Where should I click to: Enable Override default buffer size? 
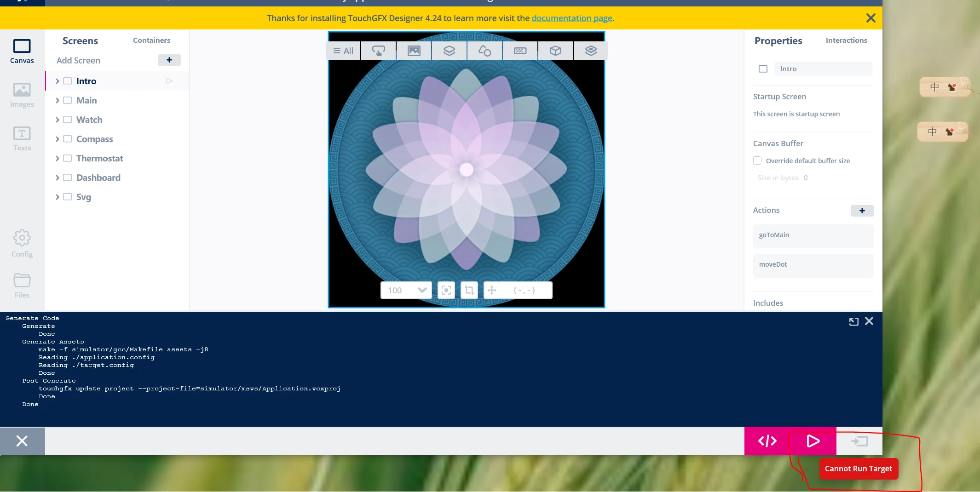click(757, 160)
